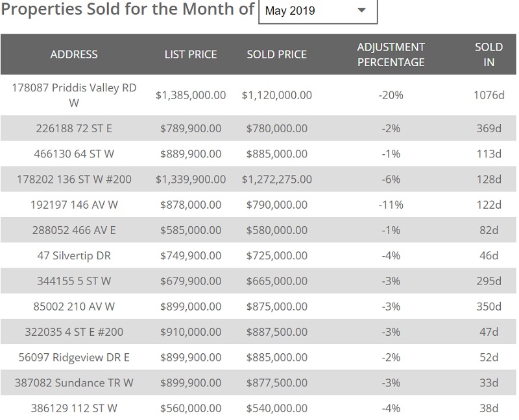Image resolution: width=519 pixels, height=420 pixels.
Task: Click the 387082 Sundance TR W address
Action: click(x=74, y=382)
